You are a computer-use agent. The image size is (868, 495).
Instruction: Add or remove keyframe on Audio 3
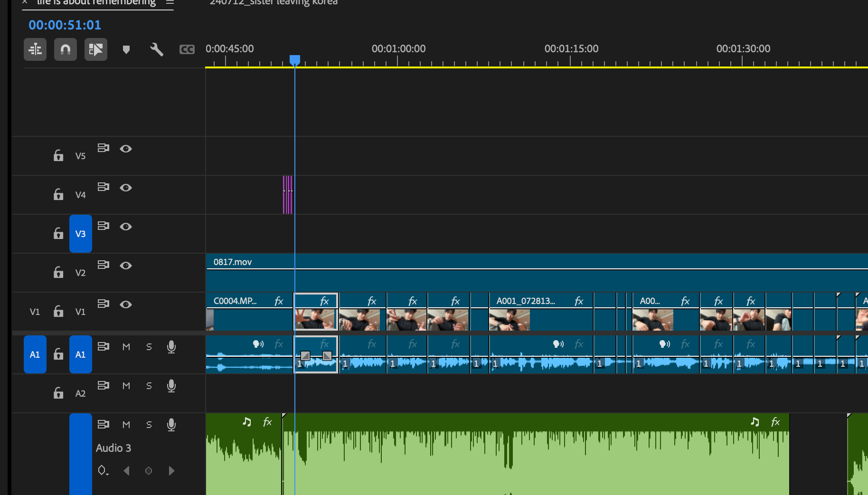(149, 471)
